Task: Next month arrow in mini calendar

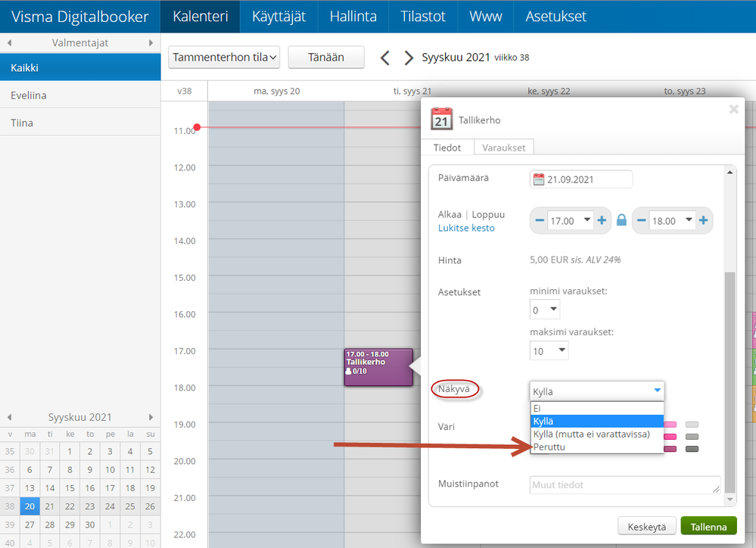Action: click(151, 417)
